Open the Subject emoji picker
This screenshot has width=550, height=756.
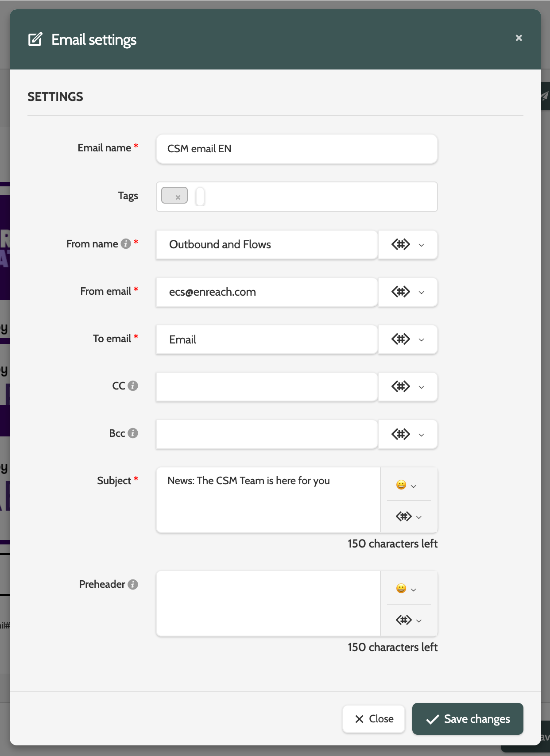coord(406,485)
